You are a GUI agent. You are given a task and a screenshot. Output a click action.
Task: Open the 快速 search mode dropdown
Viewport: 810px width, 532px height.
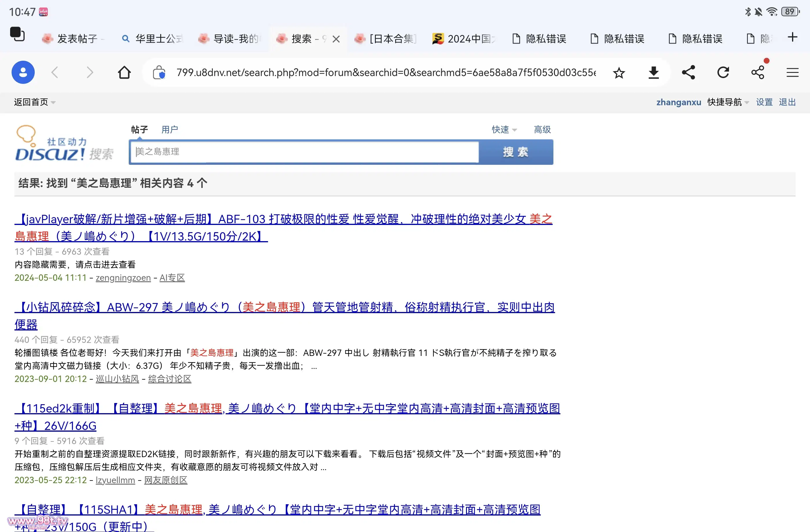tap(504, 130)
